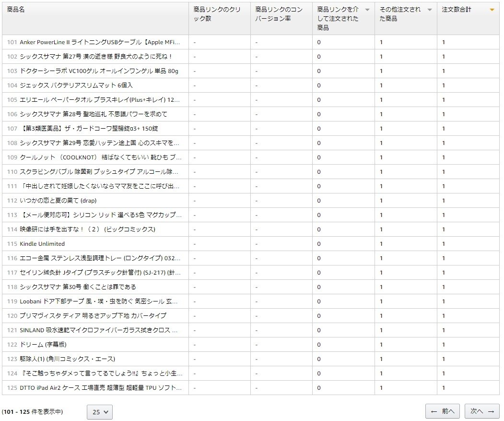Screen dimensions: 504x421
Task: Select row 116 エコー金属 ステンレス浅型調理トレー
Action: (251, 258)
